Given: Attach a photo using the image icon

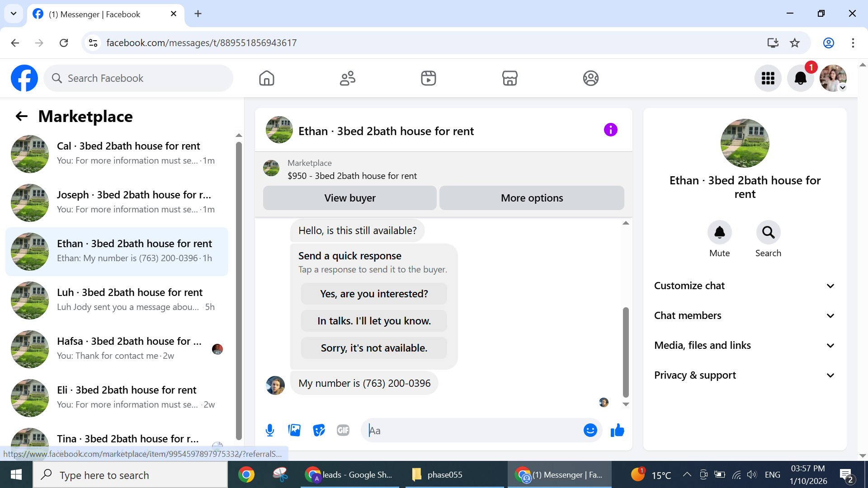Looking at the screenshot, I should coord(294,430).
